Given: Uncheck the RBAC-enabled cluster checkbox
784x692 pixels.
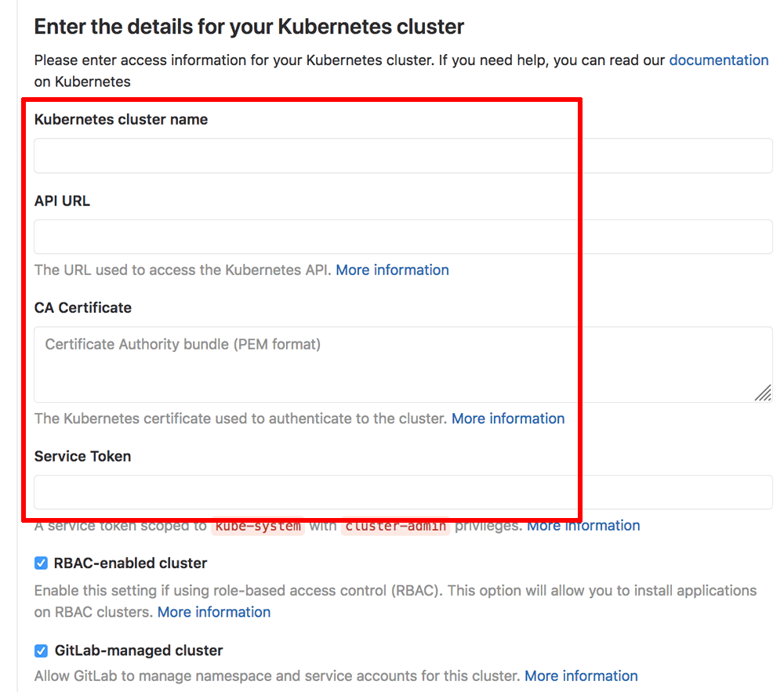Looking at the screenshot, I should click(x=41, y=563).
